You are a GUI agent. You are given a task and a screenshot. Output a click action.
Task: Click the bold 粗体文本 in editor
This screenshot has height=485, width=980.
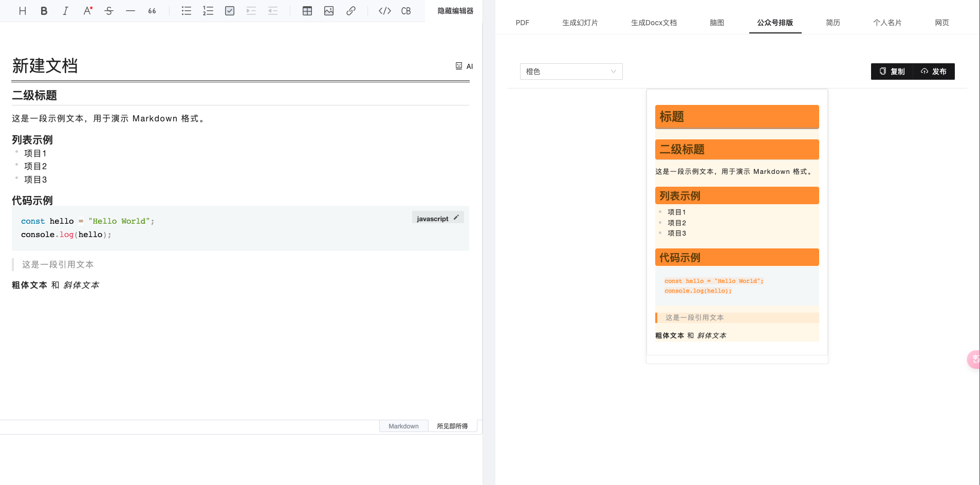click(30, 285)
